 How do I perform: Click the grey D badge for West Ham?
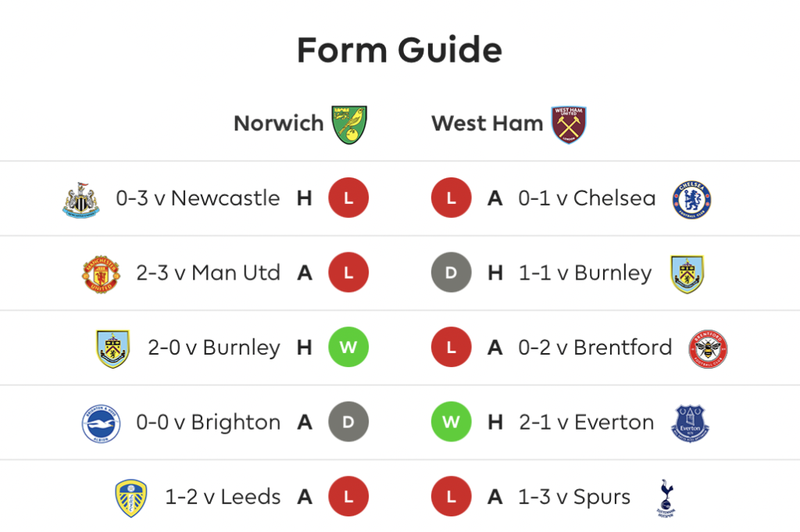point(451,273)
